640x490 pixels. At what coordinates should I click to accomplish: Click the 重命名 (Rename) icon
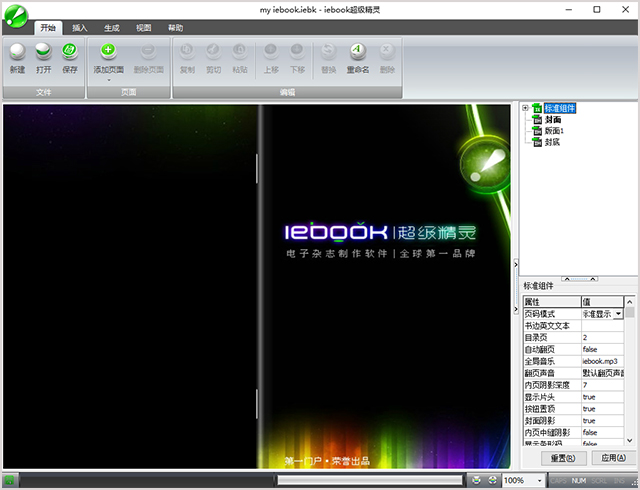(x=357, y=50)
